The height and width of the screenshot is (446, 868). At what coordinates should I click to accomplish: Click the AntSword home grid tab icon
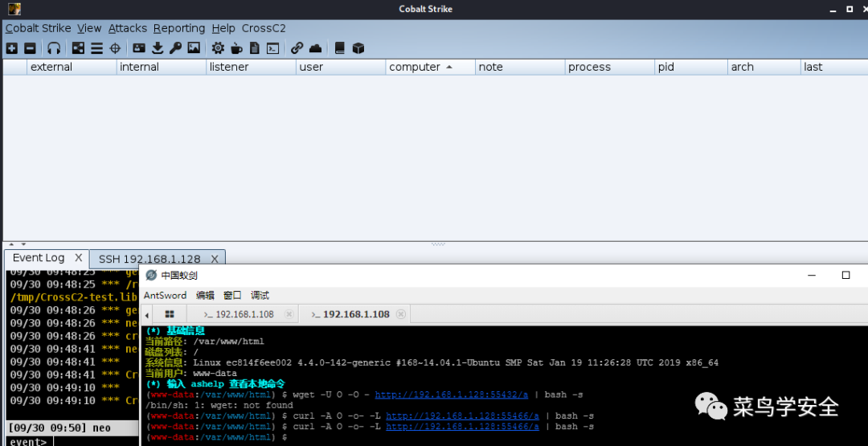tap(170, 314)
